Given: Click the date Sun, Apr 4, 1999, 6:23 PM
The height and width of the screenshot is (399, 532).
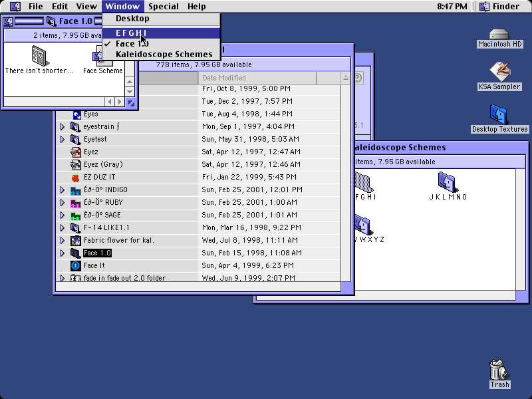Looking at the screenshot, I should coord(247,265).
